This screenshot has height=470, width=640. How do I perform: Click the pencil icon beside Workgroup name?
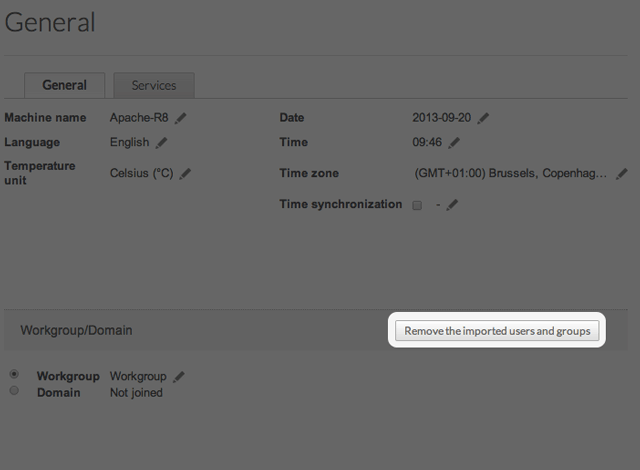[x=179, y=377]
